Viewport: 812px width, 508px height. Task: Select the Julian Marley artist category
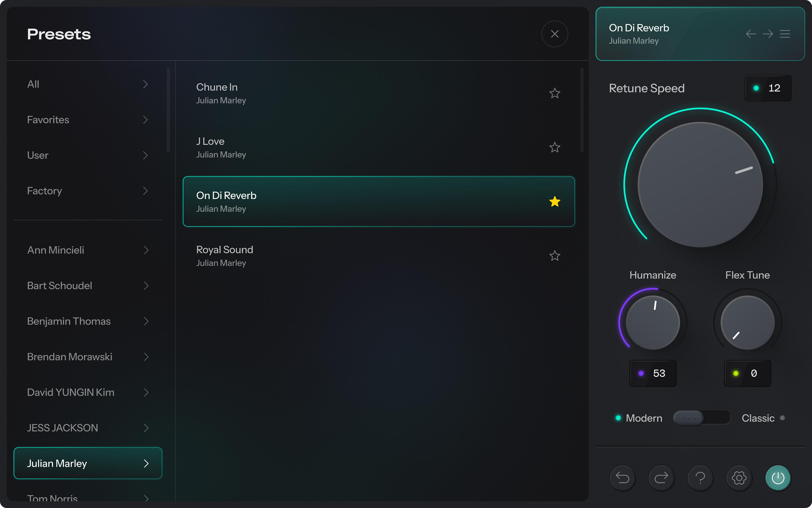tap(88, 463)
